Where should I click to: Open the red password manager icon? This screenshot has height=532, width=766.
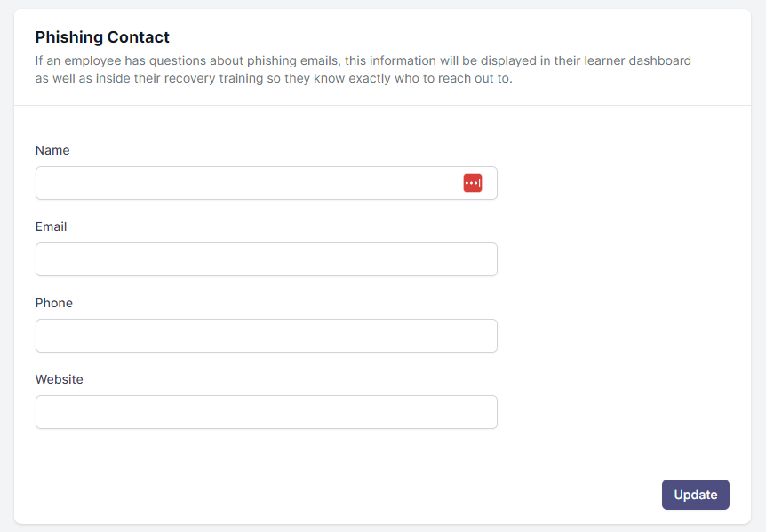(x=473, y=183)
